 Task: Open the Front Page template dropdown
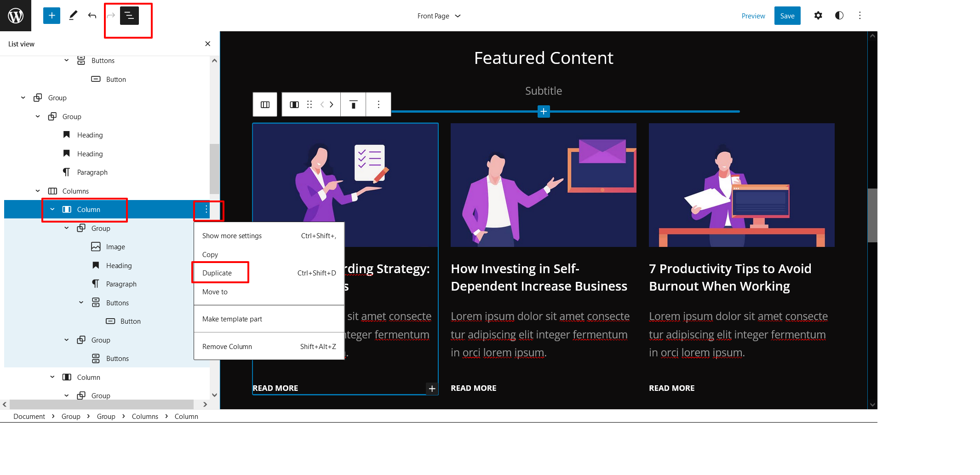(439, 16)
